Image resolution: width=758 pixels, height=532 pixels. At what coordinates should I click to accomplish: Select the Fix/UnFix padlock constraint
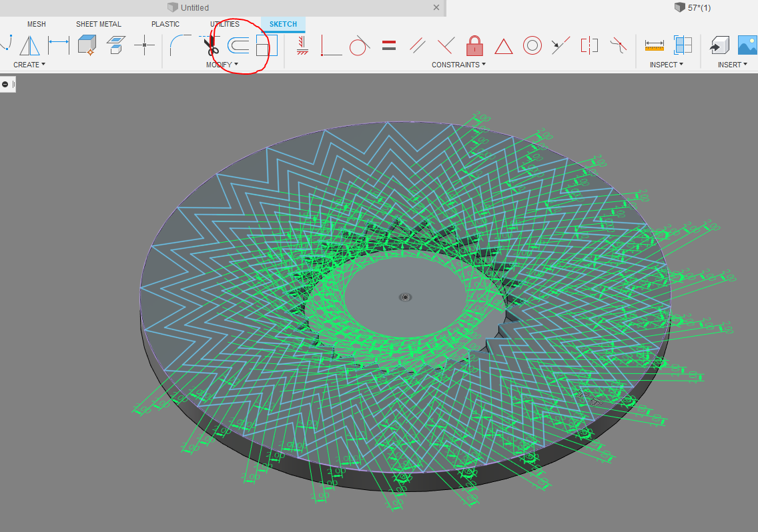[474, 45]
